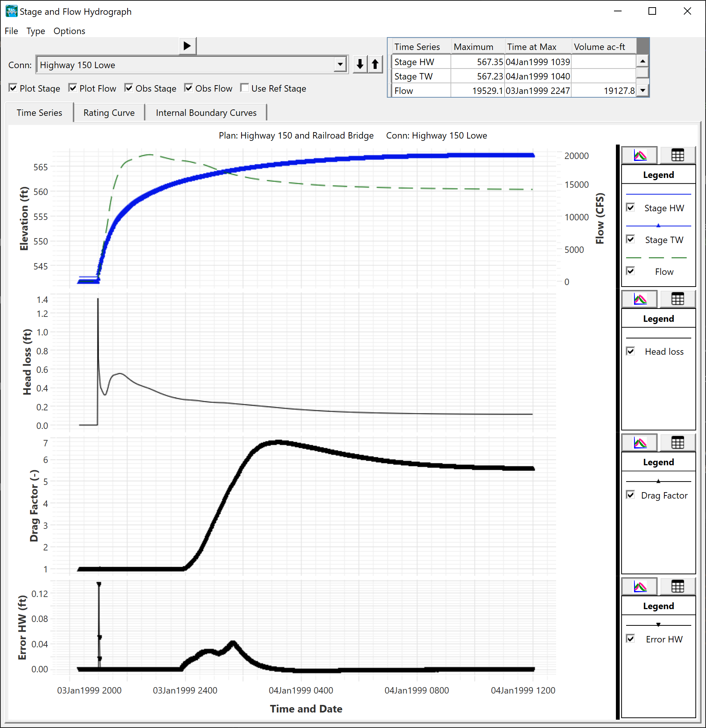
Task: Open the plot view icon beside the Head loss legend
Action: tap(639, 299)
